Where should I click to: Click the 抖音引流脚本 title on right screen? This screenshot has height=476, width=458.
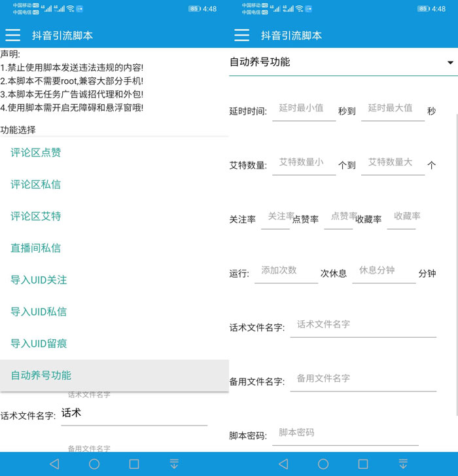point(291,35)
